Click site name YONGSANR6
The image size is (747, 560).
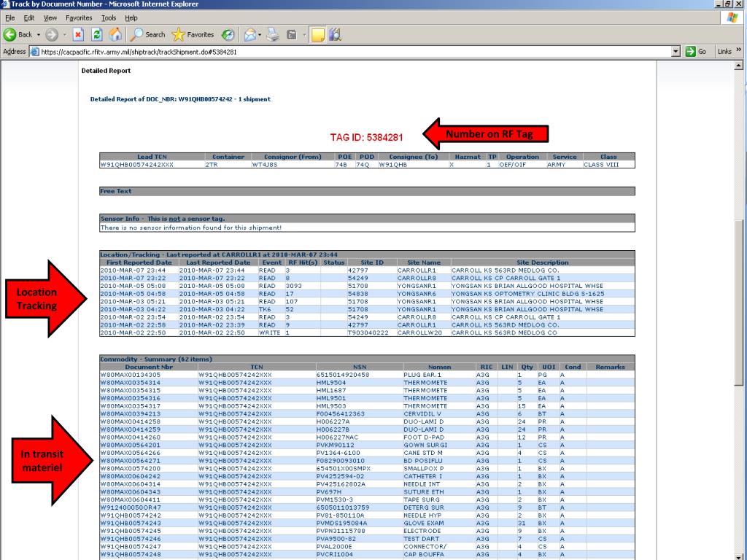click(x=417, y=294)
